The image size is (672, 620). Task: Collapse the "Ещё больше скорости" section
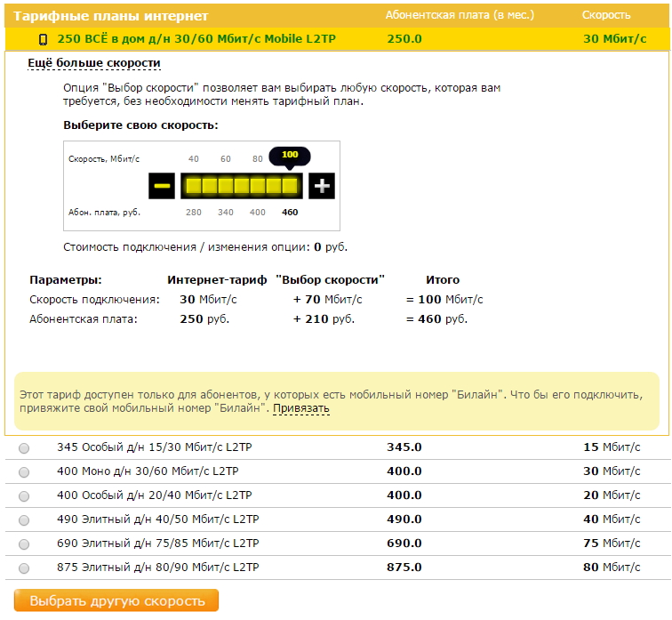(94, 63)
